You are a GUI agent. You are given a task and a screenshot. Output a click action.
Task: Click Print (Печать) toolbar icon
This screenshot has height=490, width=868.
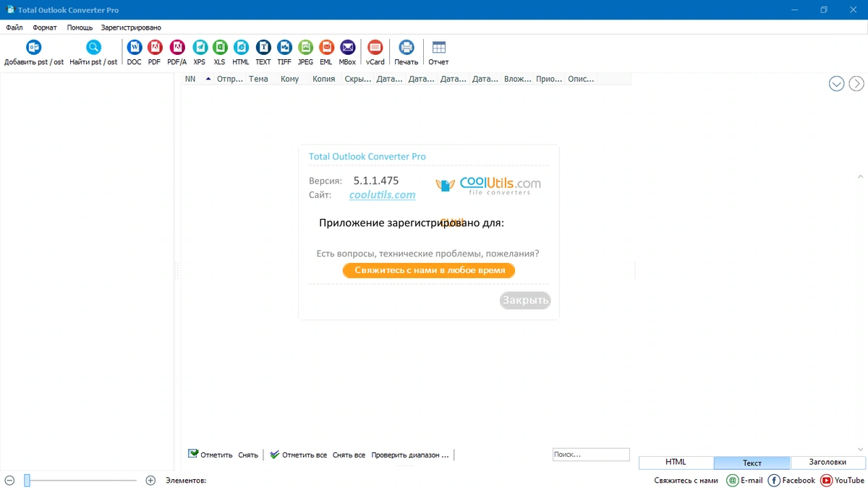click(x=407, y=48)
